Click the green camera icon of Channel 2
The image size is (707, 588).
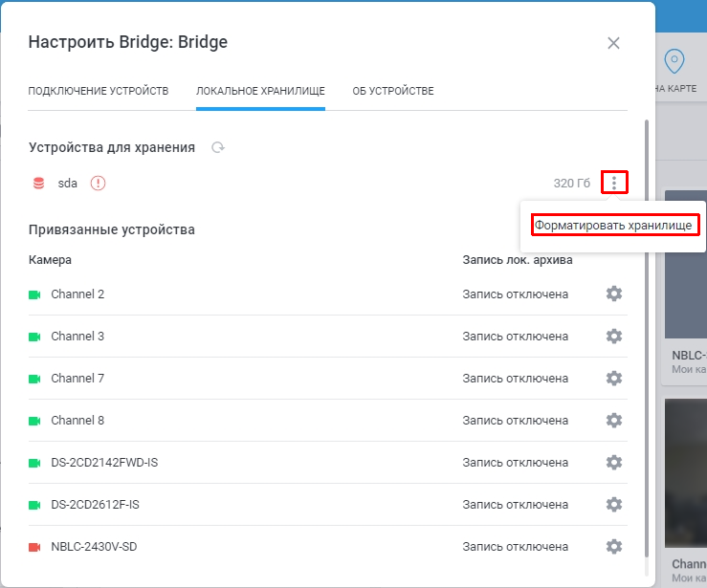click(x=34, y=294)
